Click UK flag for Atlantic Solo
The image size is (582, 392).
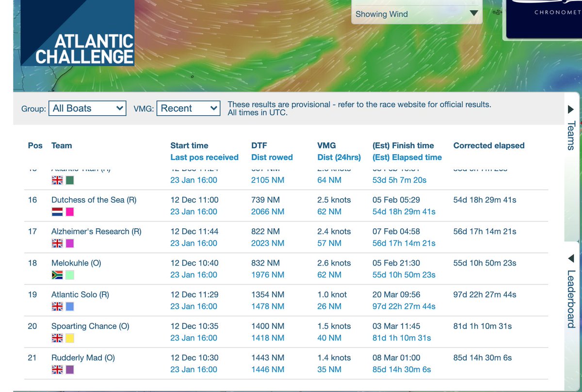click(57, 306)
